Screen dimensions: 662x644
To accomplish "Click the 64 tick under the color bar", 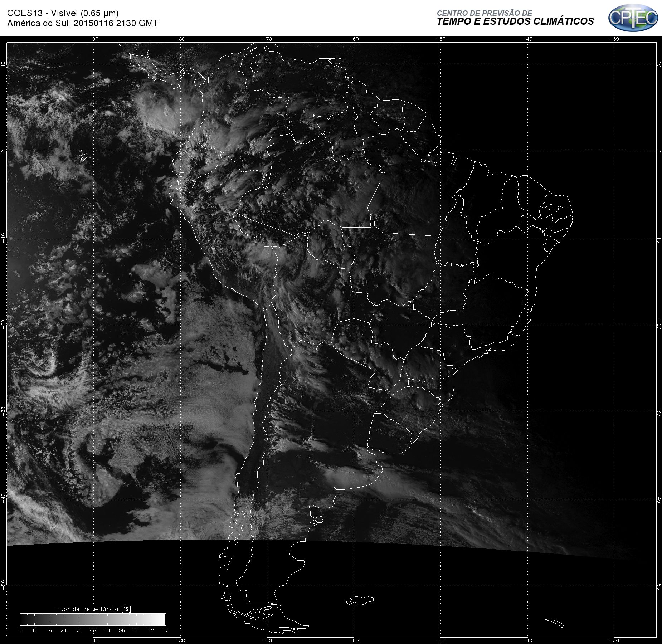I will pos(136,630).
